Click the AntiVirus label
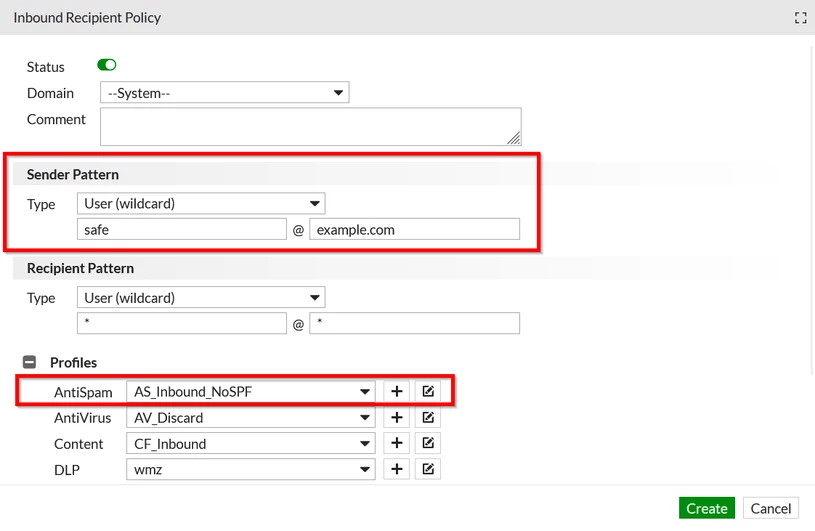This screenshot has width=815, height=531. click(83, 418)
